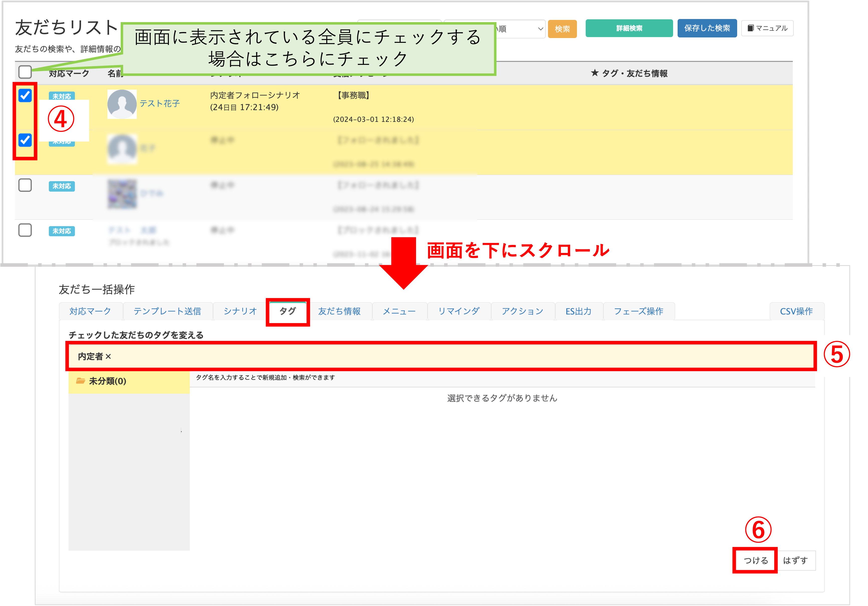
Task: Click the 未分類 folder icon
Action: coord(81,381)
